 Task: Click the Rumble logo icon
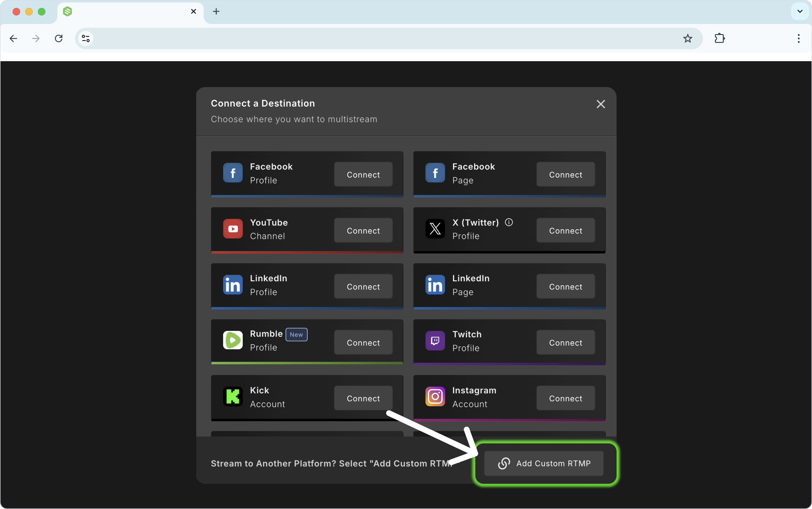[233, 340]
